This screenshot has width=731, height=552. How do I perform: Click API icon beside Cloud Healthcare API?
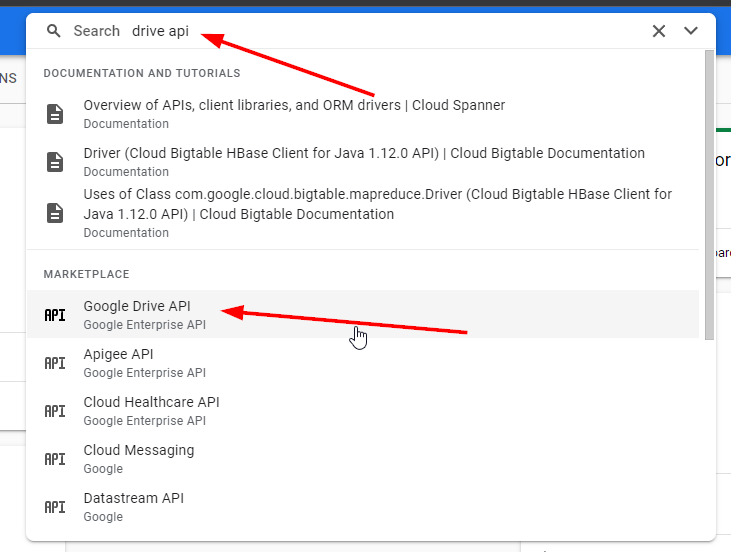55,411
